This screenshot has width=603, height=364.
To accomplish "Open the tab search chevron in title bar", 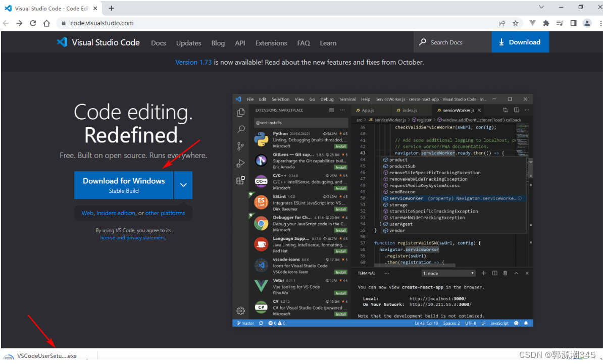I will (541, 7).
